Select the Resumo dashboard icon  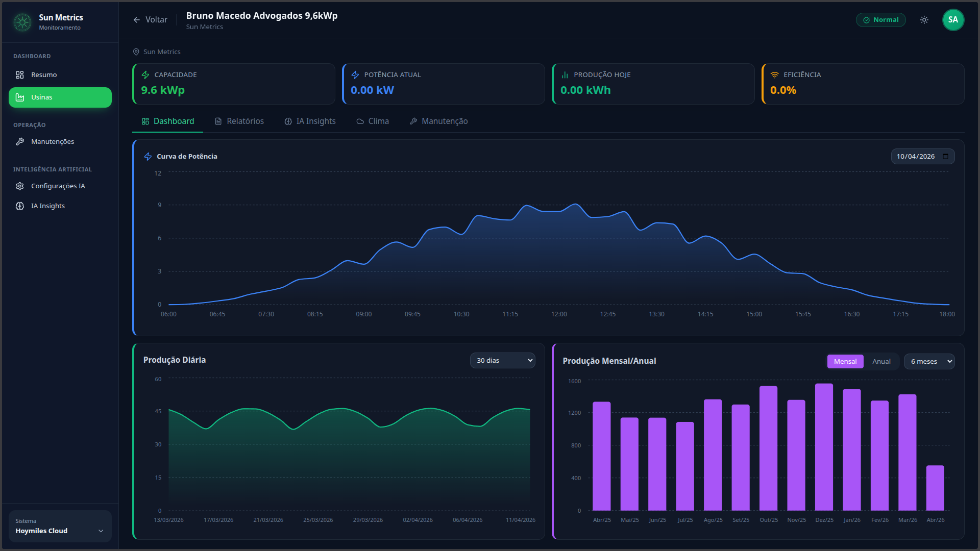(x=20, y=74)
